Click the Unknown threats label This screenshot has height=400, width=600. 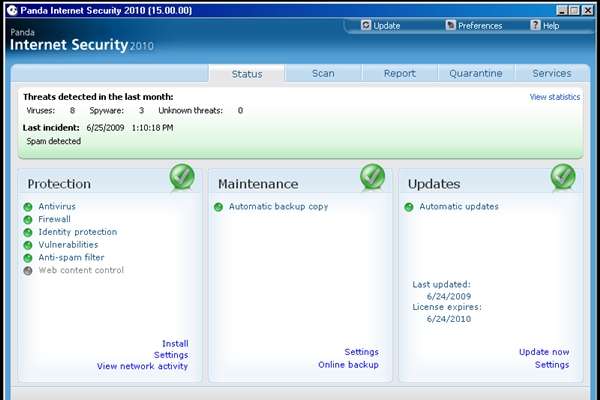(191, 110)
